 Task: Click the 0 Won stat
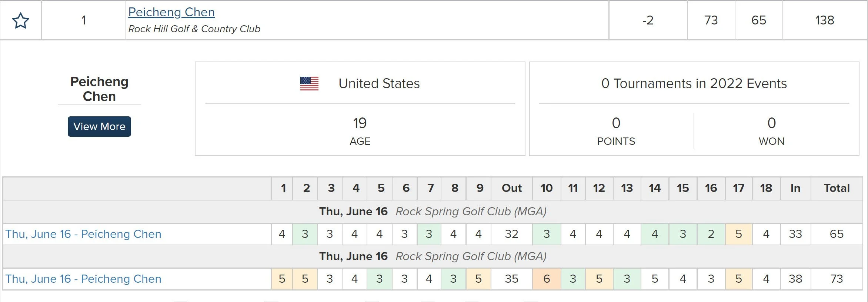771,123
